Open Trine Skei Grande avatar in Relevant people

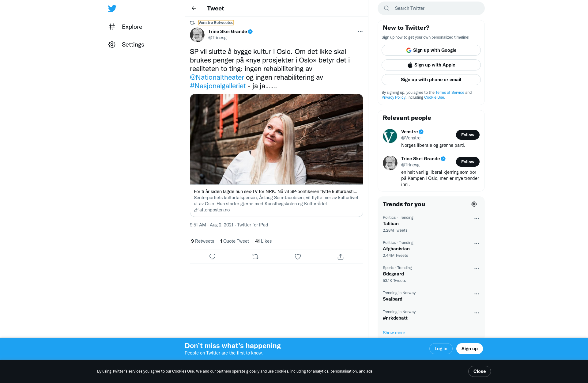390,163
